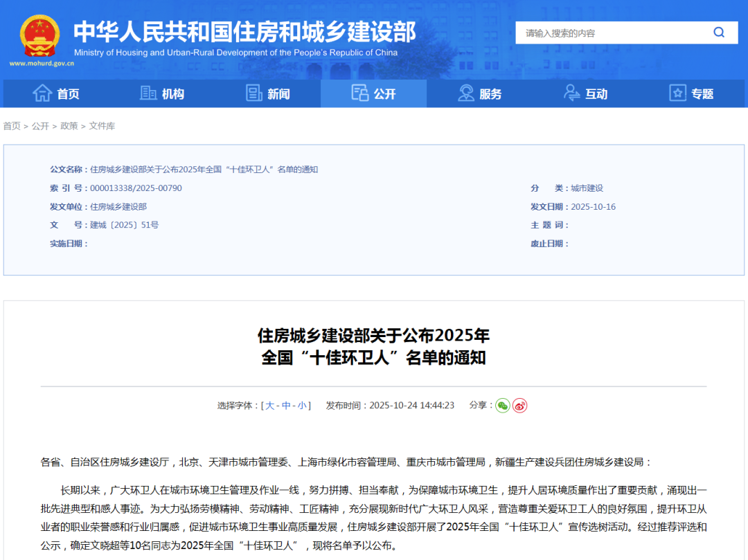The height and width of the screenshot is (560, 748).
Task: Click the document name in the 公文名称 row
Action: click(x=204, y=170)
